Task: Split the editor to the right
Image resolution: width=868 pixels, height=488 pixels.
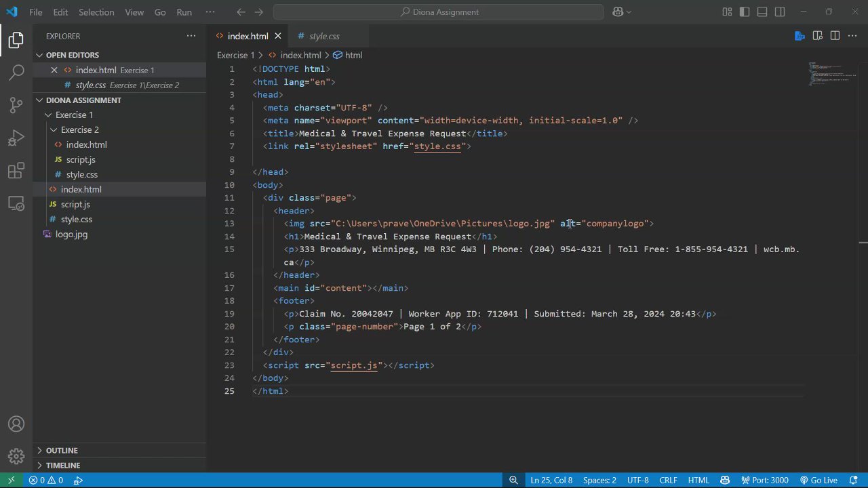Action: pos(835,36)
